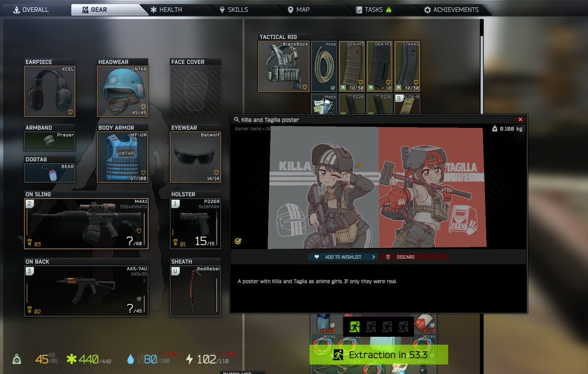Select the M4A1 rifle on sling
Image resolution: width=588 pixels, height=374 pixels.
pos(86,224)
